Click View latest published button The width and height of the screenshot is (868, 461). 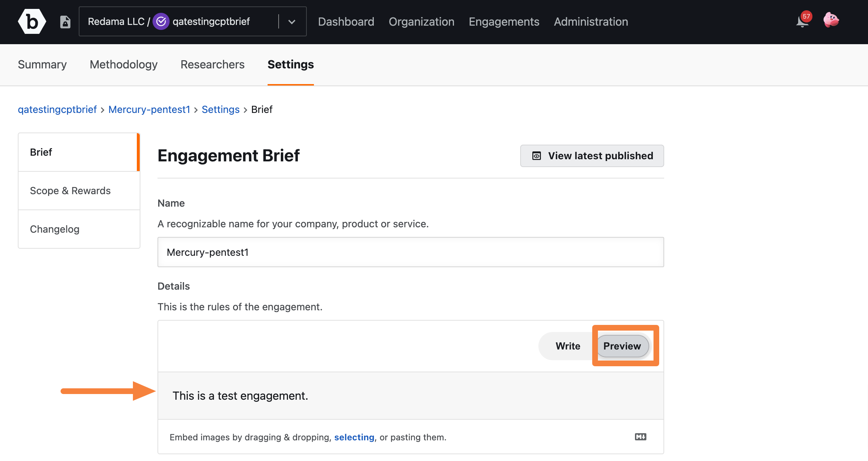click(593, 156)
